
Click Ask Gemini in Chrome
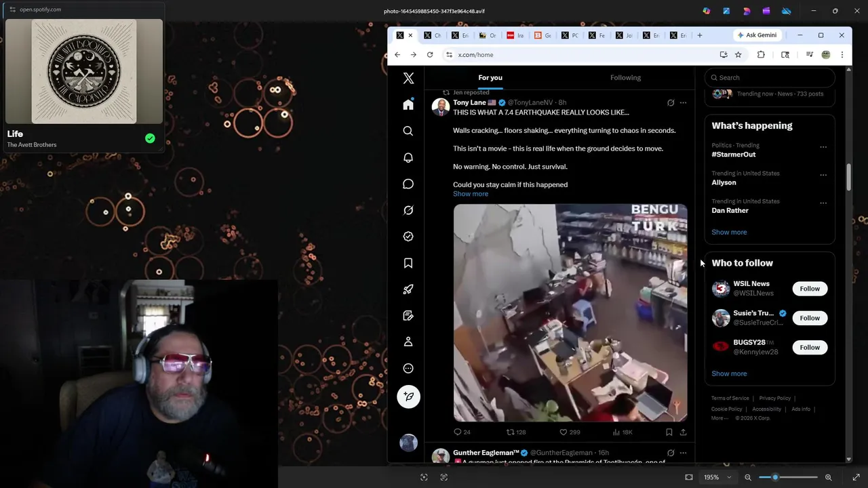[757, 35]
